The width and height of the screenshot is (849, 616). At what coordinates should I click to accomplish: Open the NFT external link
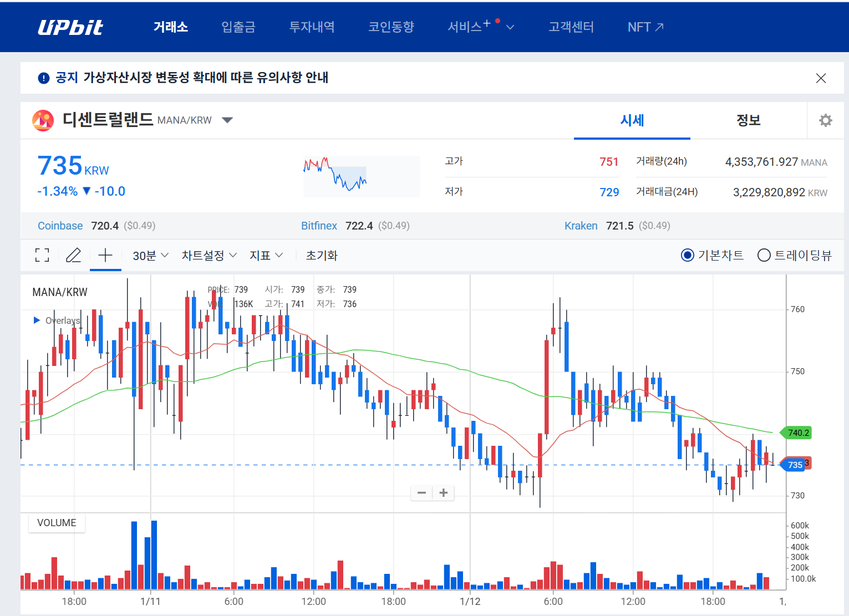(x=645, y=27)
